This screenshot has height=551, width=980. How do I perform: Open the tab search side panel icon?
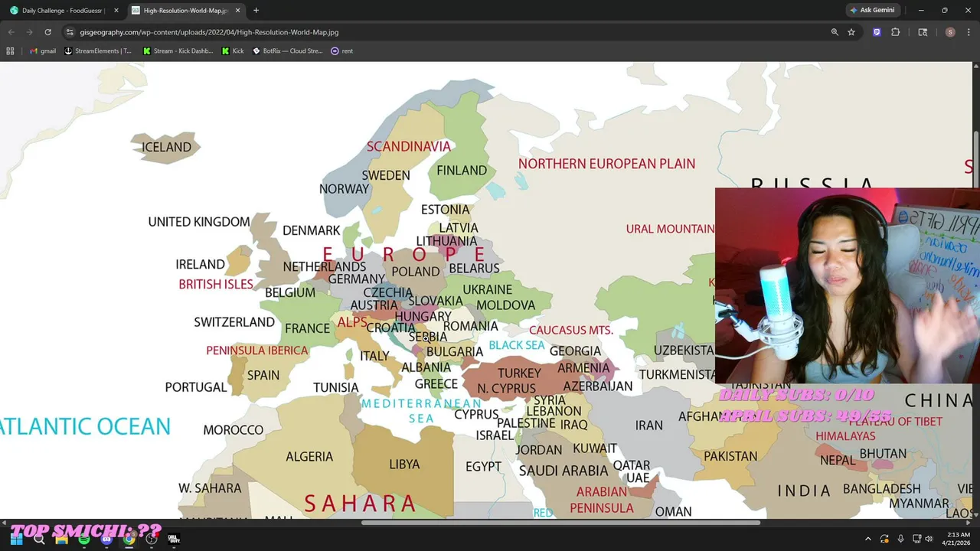coord(923,32)
